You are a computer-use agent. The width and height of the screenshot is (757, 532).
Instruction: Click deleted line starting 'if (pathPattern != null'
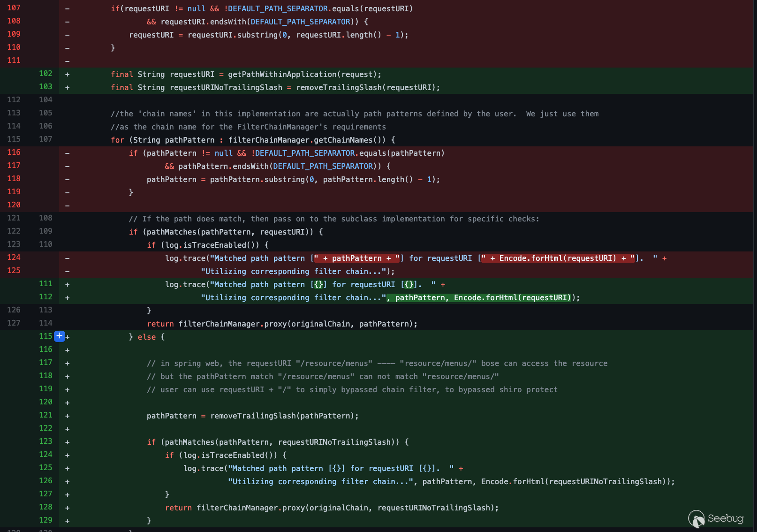pos(287,153)
